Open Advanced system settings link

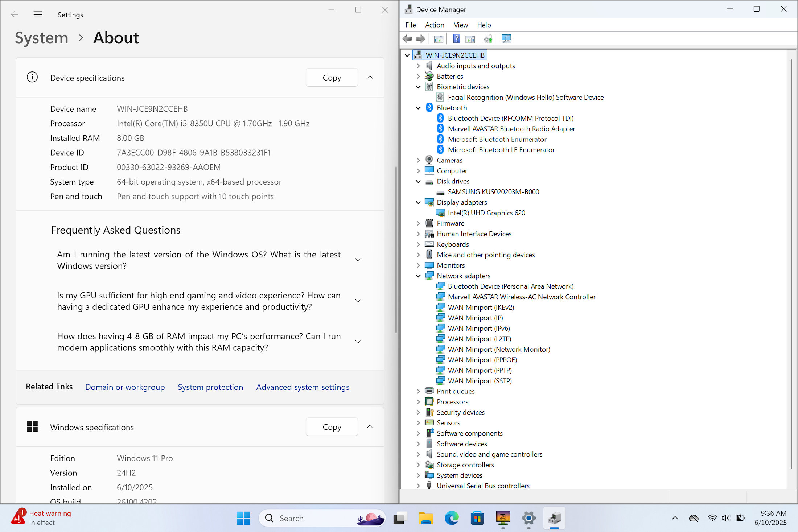[303, 387]
